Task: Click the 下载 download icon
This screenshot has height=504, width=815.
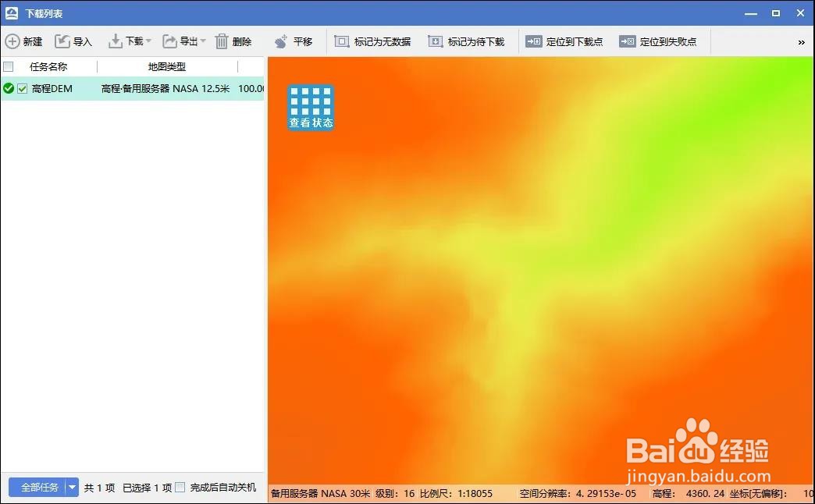Action: point(115,41)
